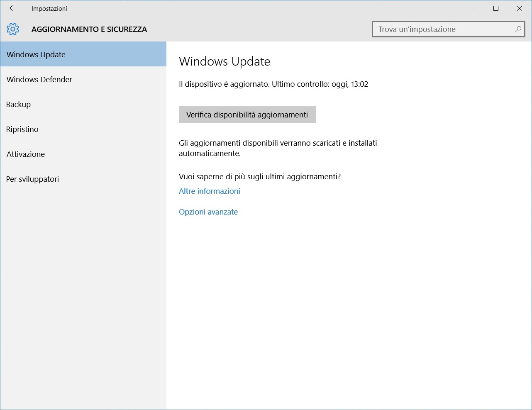
Task: Go back with the arrow icon
Action: pos(12,8)
